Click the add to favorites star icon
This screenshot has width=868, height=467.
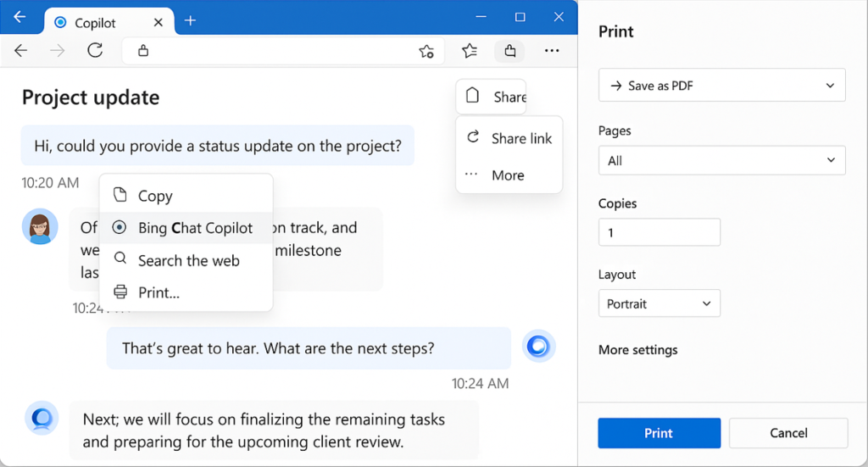pyautogui.click(x=426, y=52)
